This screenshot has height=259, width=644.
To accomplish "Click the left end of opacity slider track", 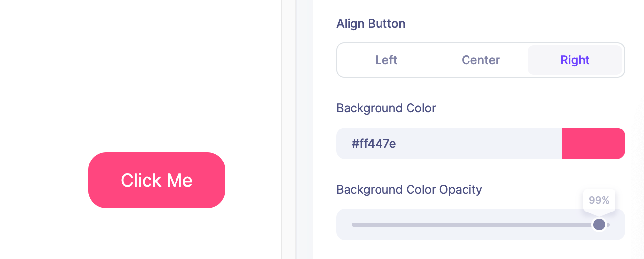I will [x=354, y=225].
